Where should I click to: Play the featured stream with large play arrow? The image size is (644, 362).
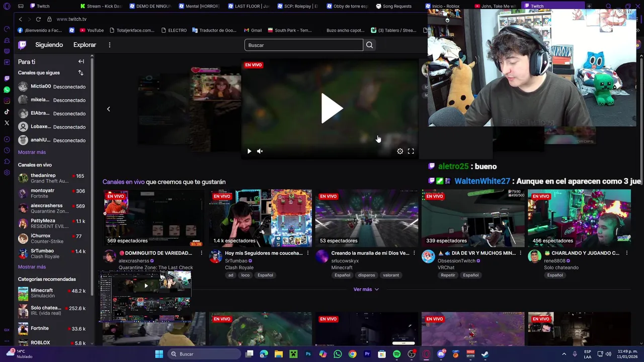(x=332, y=108)
